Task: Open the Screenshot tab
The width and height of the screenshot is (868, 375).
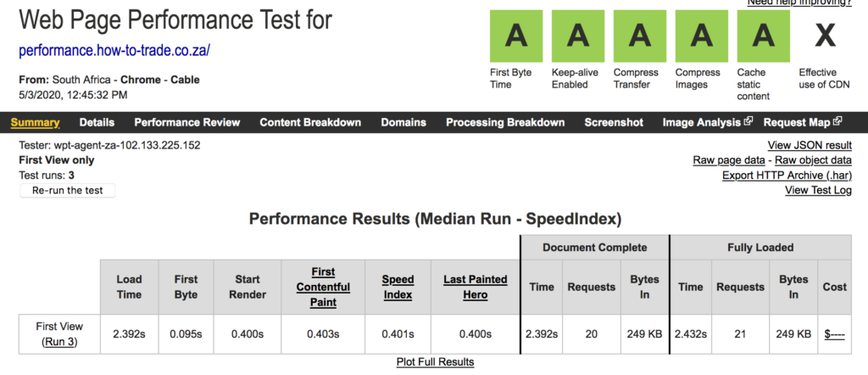Action: 614,122
